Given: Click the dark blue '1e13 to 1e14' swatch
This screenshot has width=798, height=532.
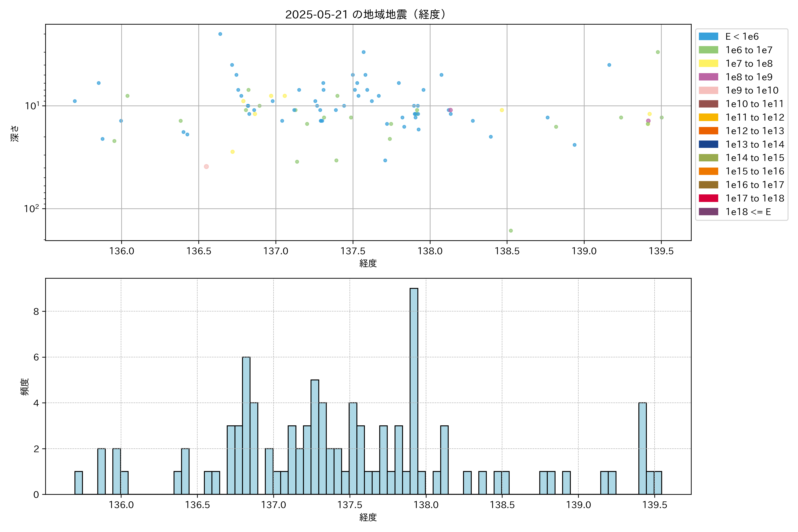Looking at the screenshot, I should coord(708,144).
